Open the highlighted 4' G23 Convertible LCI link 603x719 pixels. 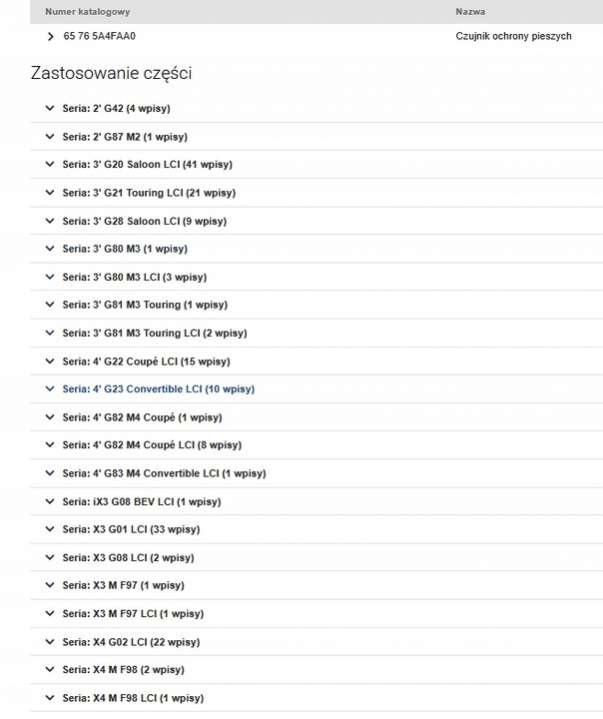pyautogui.click(x=158, y=389)
